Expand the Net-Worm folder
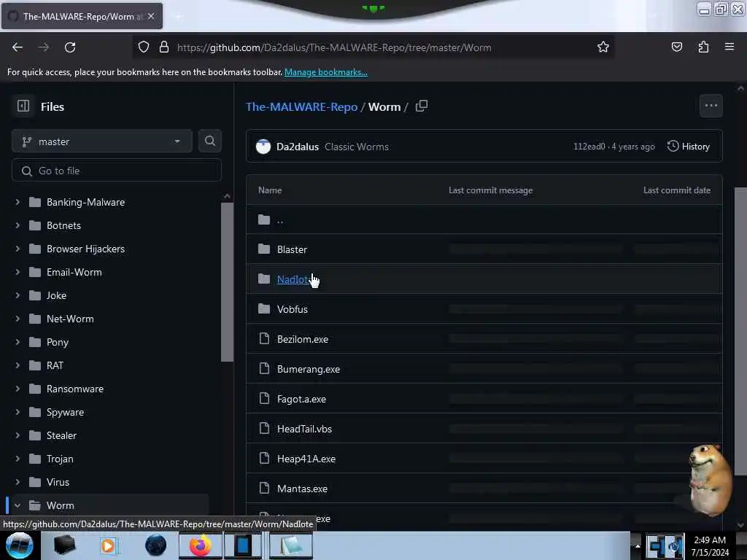Image resolution: width=747 pixels, height=560 pixels. tap(18, 319)
